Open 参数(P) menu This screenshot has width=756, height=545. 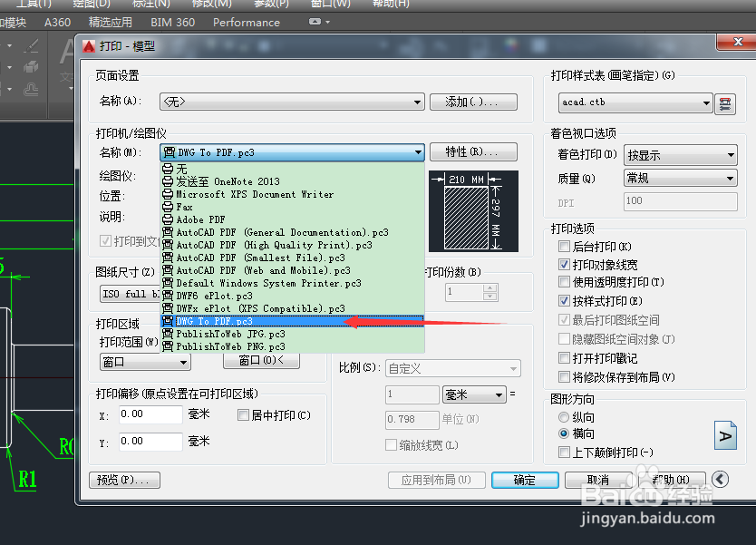(x=271, y=4)
